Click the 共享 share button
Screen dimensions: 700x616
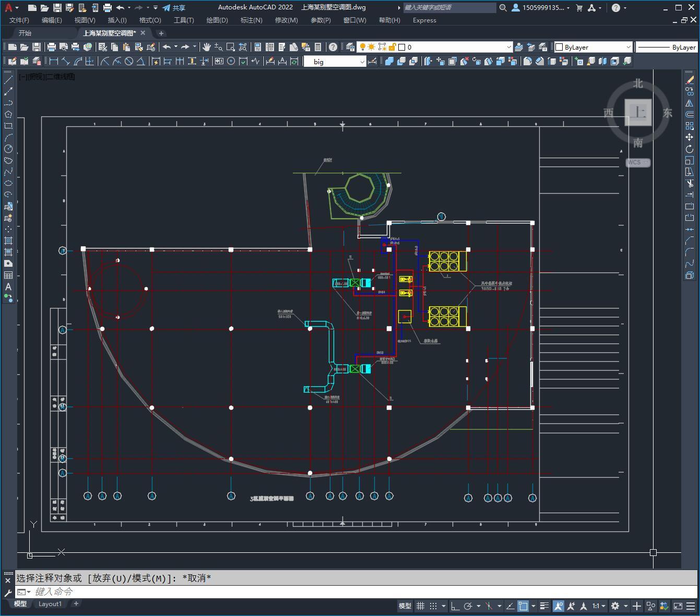(x=174, y=8)
